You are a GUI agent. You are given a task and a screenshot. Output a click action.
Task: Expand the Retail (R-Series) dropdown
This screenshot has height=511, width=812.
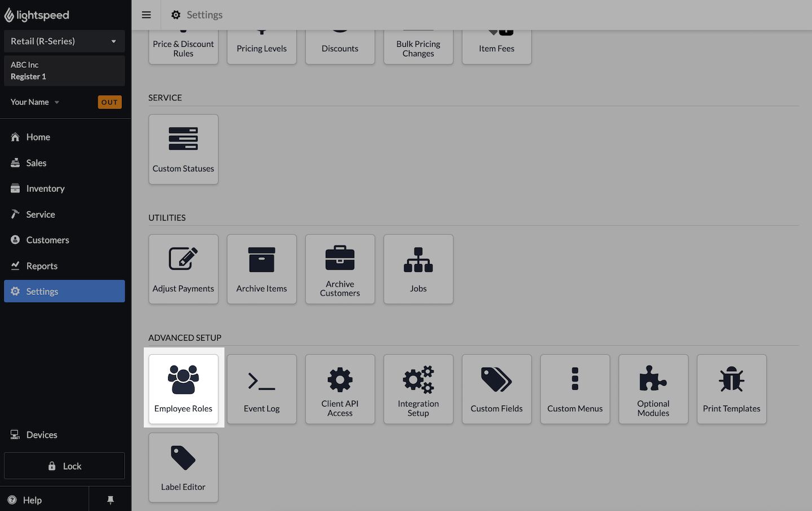coord(64,41)
